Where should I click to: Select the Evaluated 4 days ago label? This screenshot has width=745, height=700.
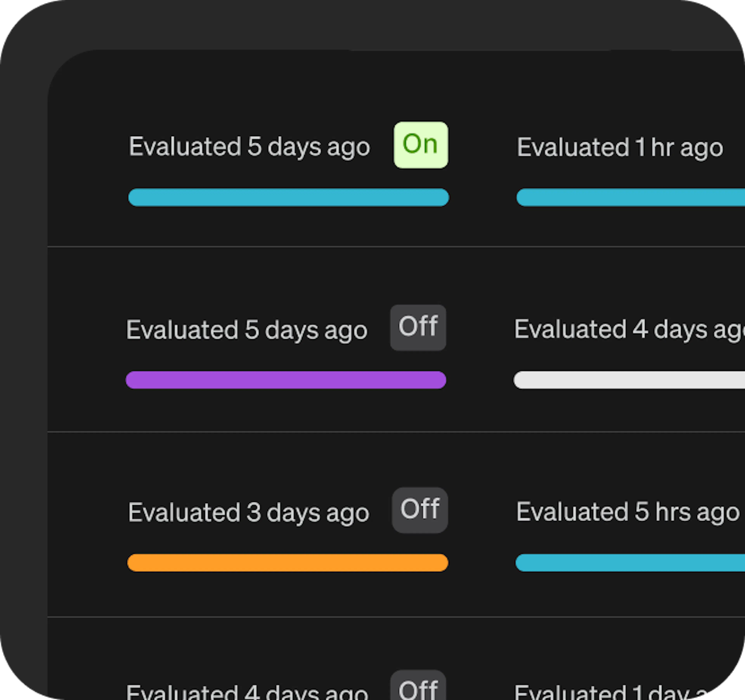(630, 330)
